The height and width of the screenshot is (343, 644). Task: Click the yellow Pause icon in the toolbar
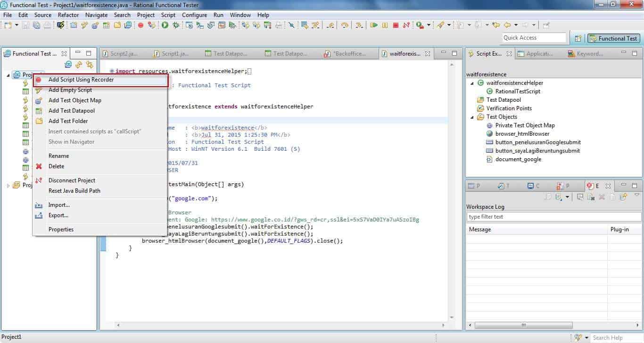click(x=385, y=25)
